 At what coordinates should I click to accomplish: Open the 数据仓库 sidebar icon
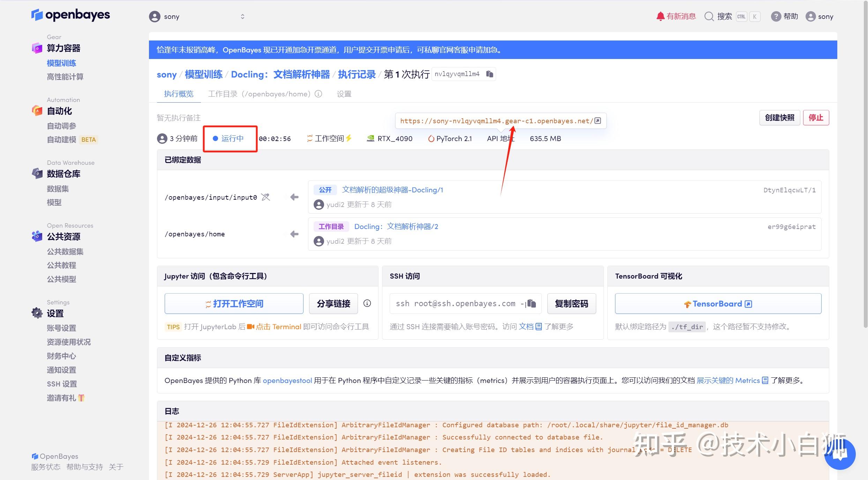click(37, 173)
